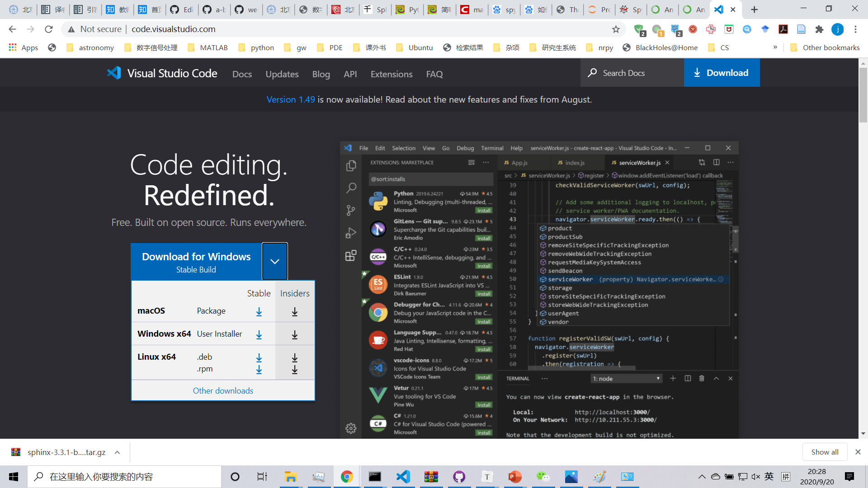868x488 pixels.
Task: Collapse the download options chevron
Action: pyautogui.click(x=275, y=261)
